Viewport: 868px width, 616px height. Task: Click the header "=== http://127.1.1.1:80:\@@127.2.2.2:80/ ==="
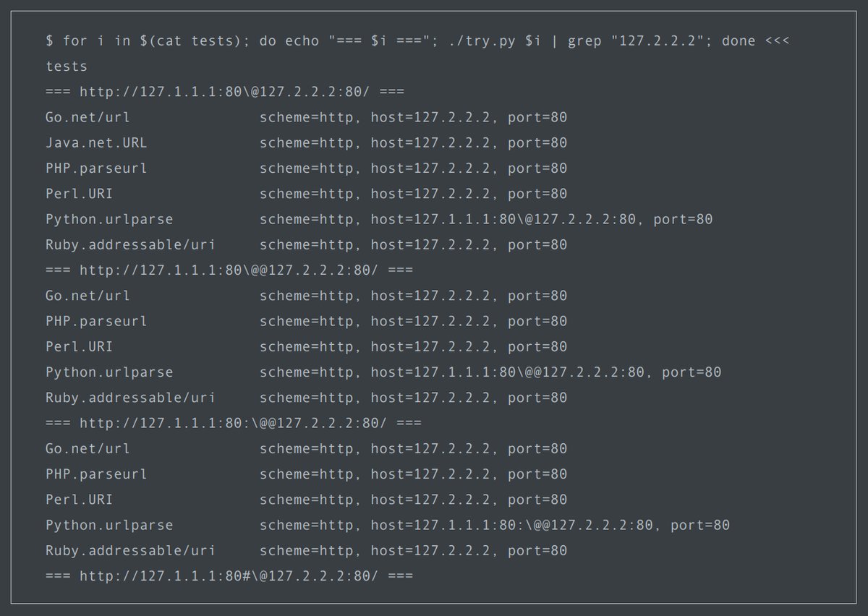[234, 422]
